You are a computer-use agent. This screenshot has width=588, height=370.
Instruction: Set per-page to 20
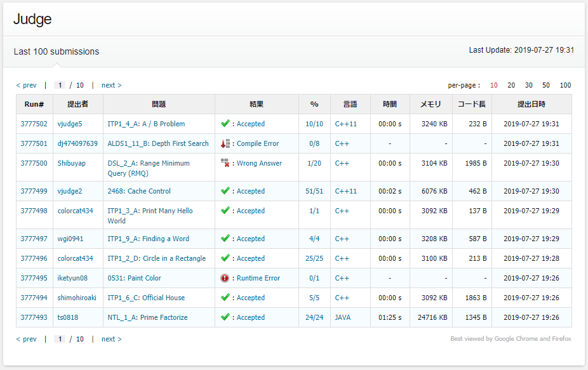click(511, 85)
